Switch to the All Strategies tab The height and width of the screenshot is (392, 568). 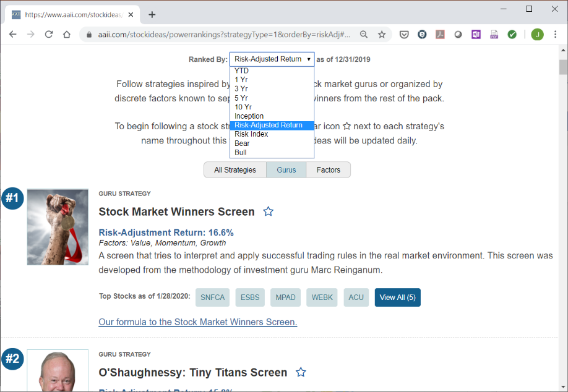point(235,170)
